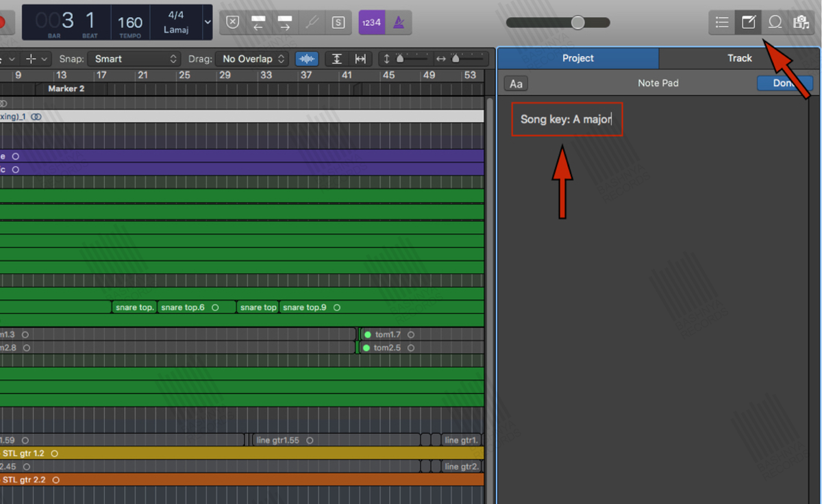Image resolution: width=822 pixels, height=504 pixels.
Task: Click the loop circle on snare top.6
Action: 215,307
